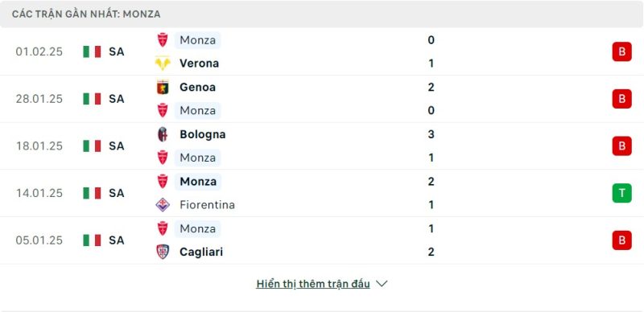
Task: Open the Verona team name link
Action: pyautogui.click(x=199, y=64)
